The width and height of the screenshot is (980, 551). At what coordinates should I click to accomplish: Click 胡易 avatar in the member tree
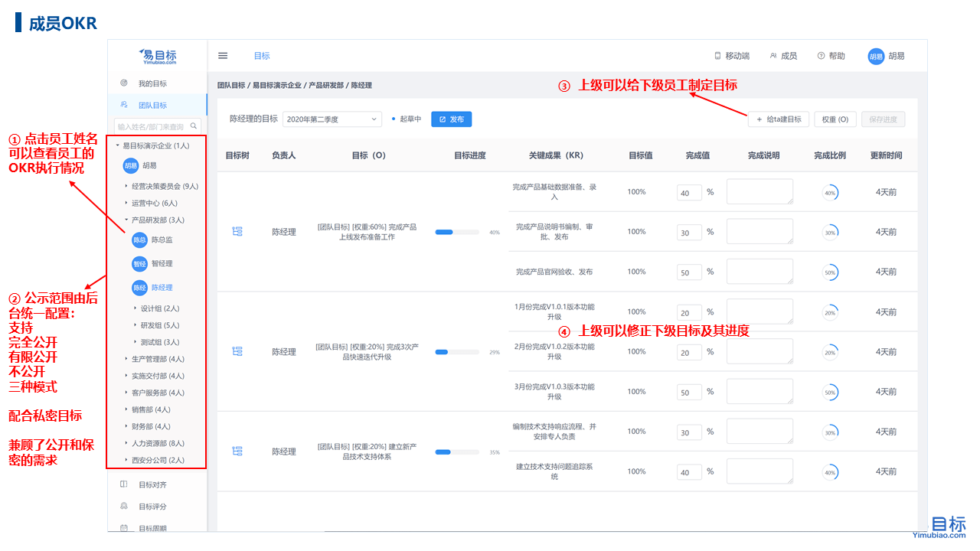[x=131, y=165]
